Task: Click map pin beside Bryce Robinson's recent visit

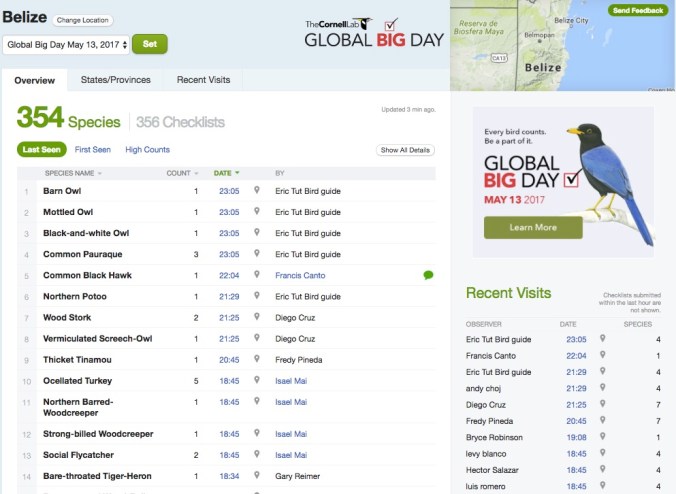Action: (602, 437)
